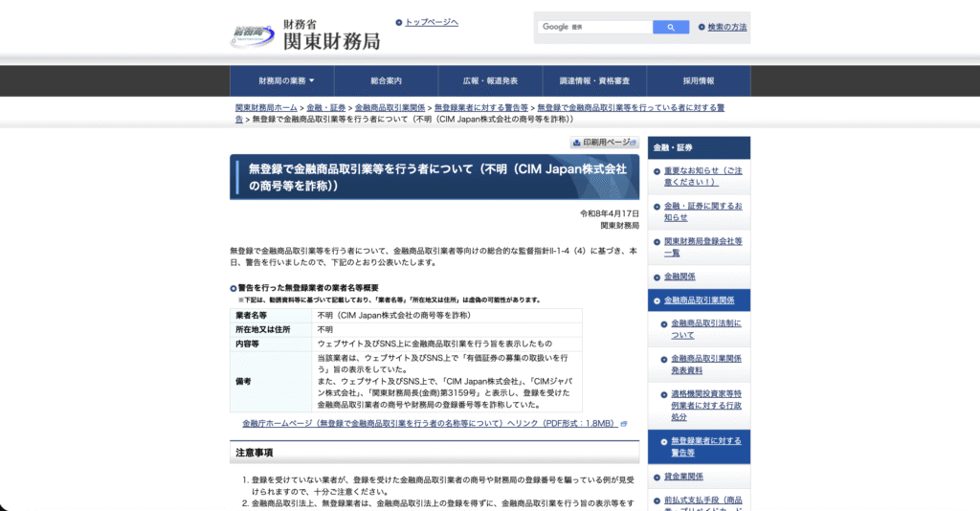Click the 関東財務局 logo
980x511 pixels.
(305, 35)
